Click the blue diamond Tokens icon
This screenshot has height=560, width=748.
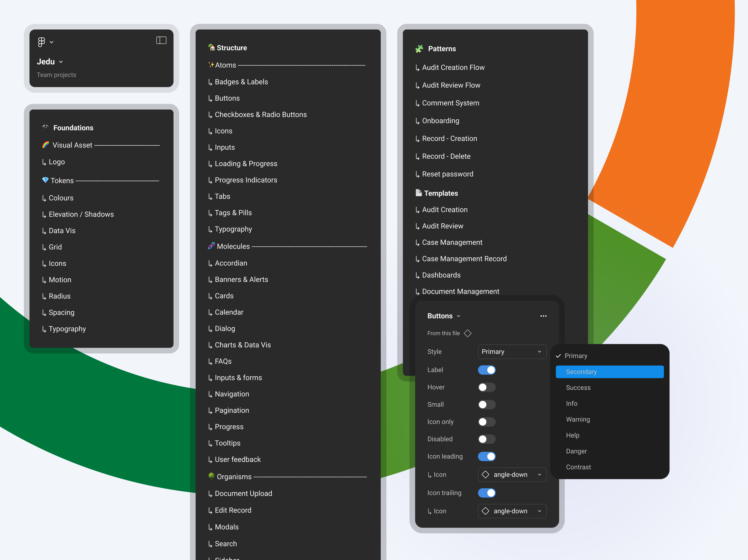tap(45, 180)
